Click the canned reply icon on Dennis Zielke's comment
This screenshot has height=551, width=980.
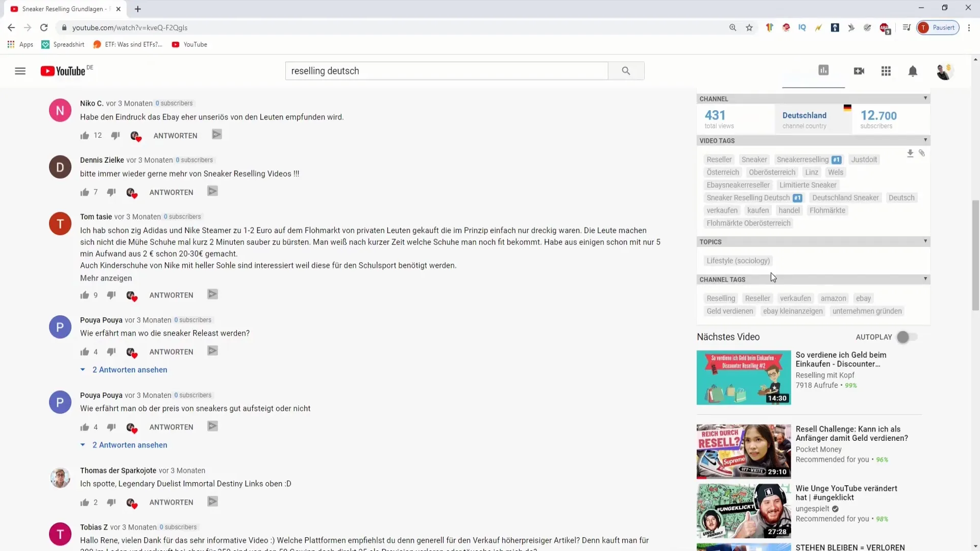(213, 191)
